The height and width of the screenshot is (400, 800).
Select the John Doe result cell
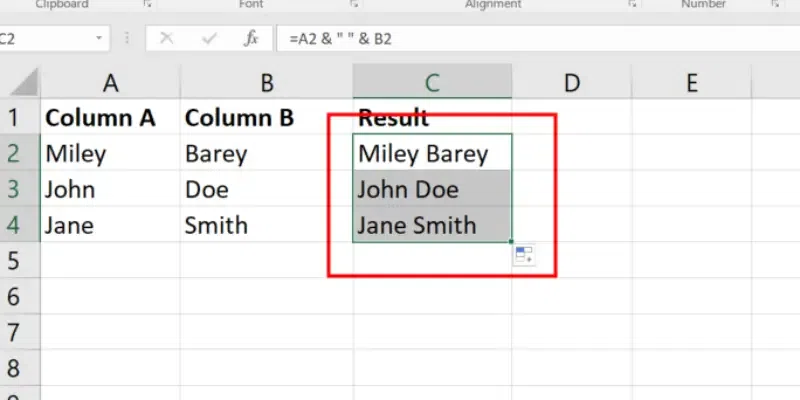click(432, 189)
